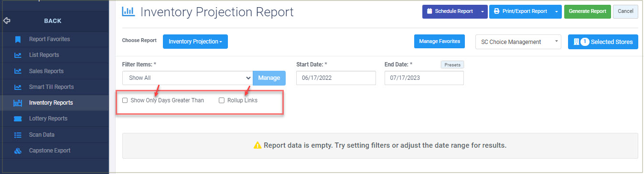Viewport: 644px width, 174px height.
Task: Enable Show Only Days Greater Than checkbox
Action: 125,100
